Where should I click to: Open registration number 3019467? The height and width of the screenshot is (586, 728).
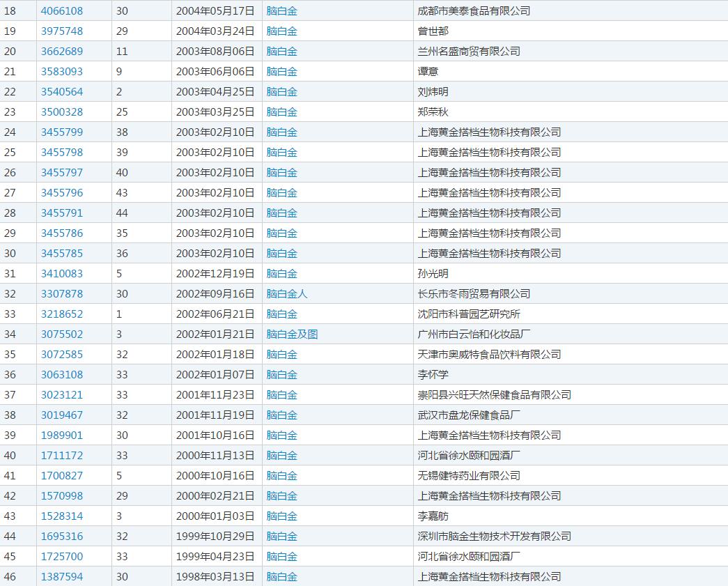click(x=62, y=415)
